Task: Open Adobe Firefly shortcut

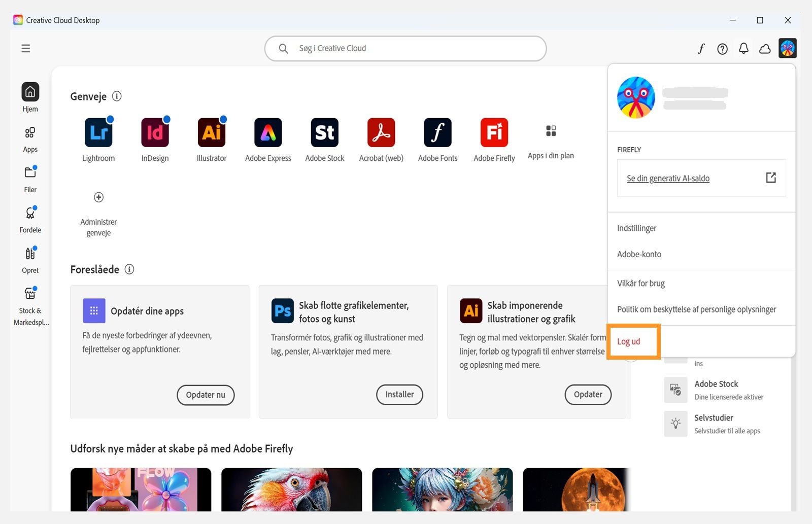Action: point(494,132)
